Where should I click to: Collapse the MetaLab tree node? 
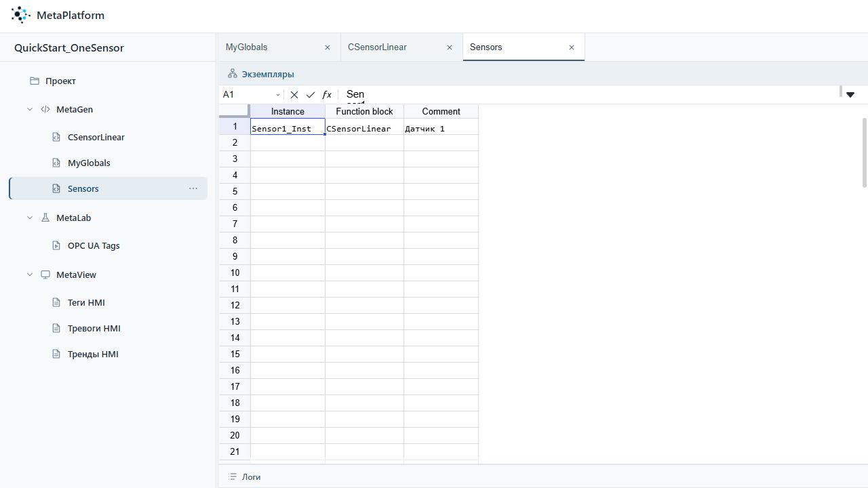(x=30, y=218)
